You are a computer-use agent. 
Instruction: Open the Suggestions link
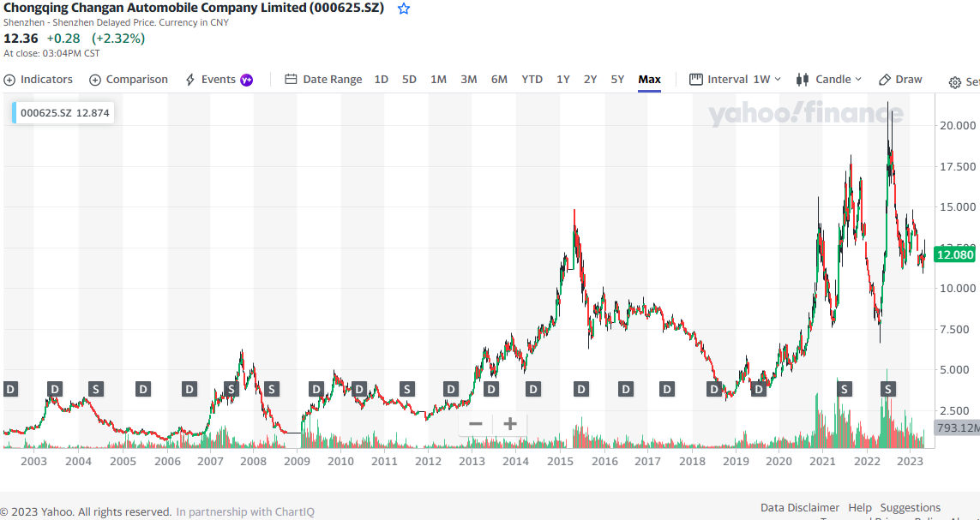910,507
